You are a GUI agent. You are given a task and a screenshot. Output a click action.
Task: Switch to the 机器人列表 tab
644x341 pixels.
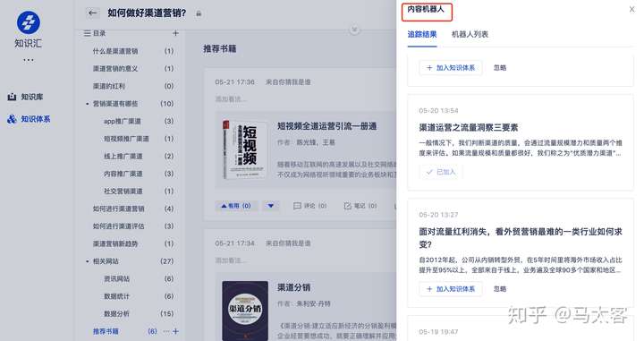pos(470,35)
